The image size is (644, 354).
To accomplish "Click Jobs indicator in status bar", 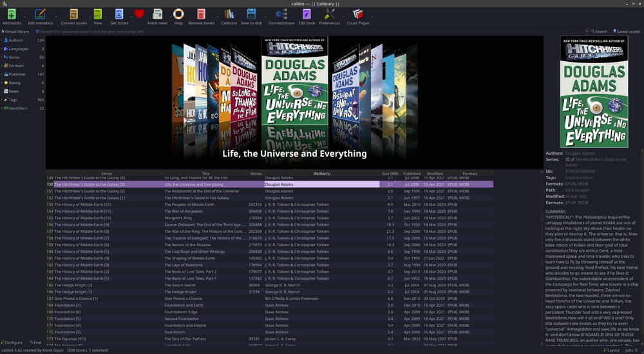I will [x=631, y=350].
